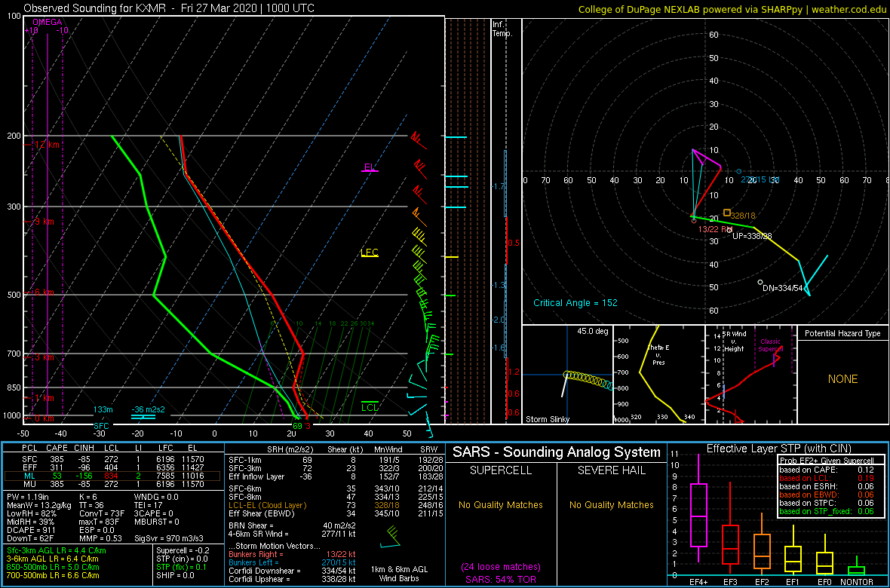Click the SUPERCELL column header
This screenshot has width=890, height=588.
click(x=502, y=470)
